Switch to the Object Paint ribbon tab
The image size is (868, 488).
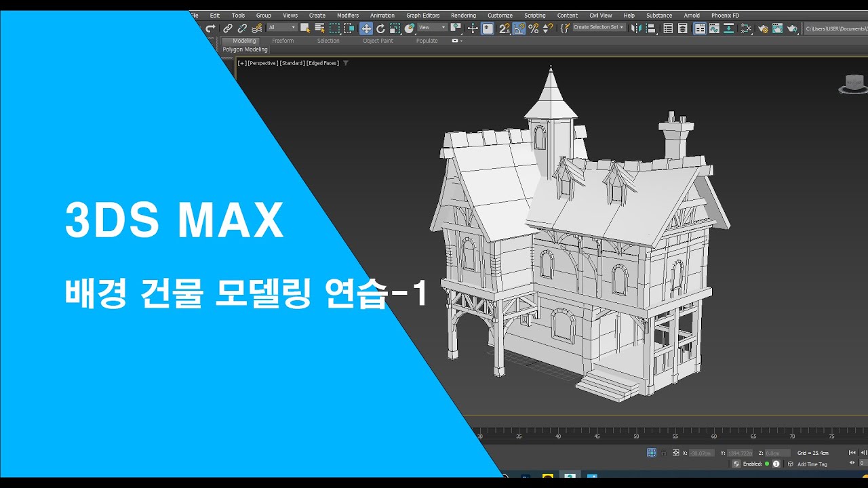tap(378, 41)
